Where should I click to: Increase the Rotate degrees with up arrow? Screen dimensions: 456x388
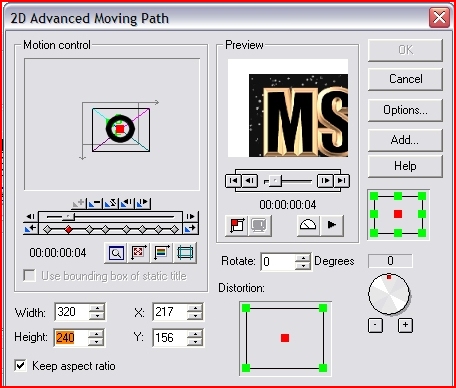303,258
